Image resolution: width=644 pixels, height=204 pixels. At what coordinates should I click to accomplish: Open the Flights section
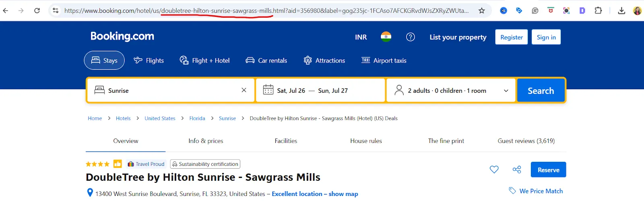pyautogui.click(x=149, y=60)
